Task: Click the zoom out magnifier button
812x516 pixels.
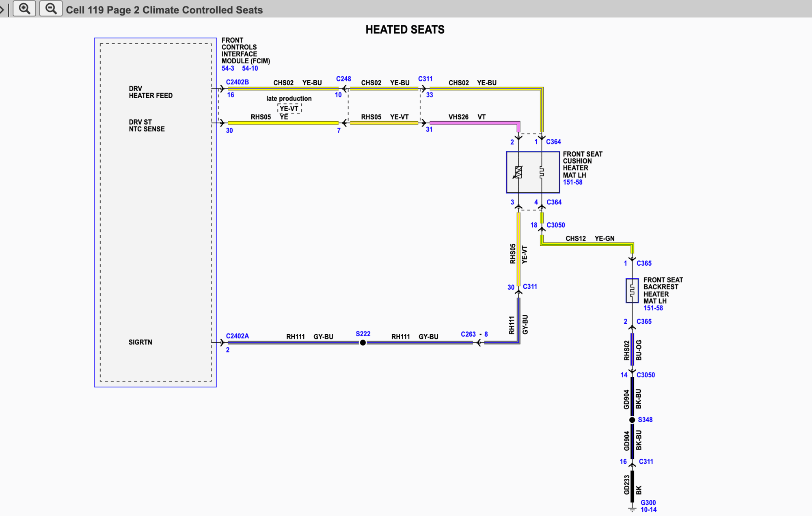Action: point(51,9)
